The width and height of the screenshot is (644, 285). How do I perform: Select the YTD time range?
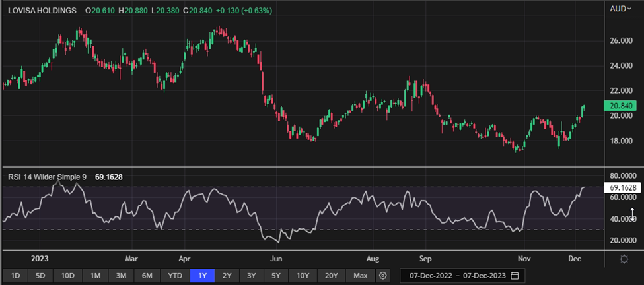coord(174,276)
